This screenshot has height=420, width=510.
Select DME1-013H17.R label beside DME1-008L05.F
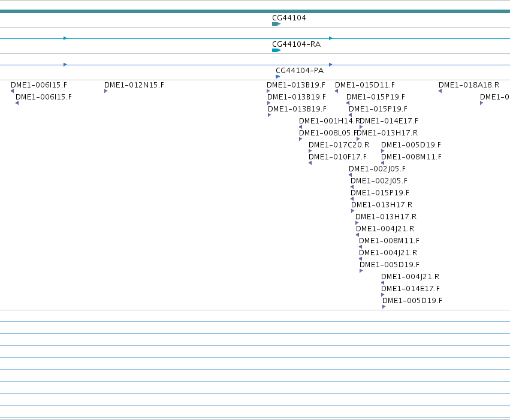pyautogui.click(x=387, y=133)
